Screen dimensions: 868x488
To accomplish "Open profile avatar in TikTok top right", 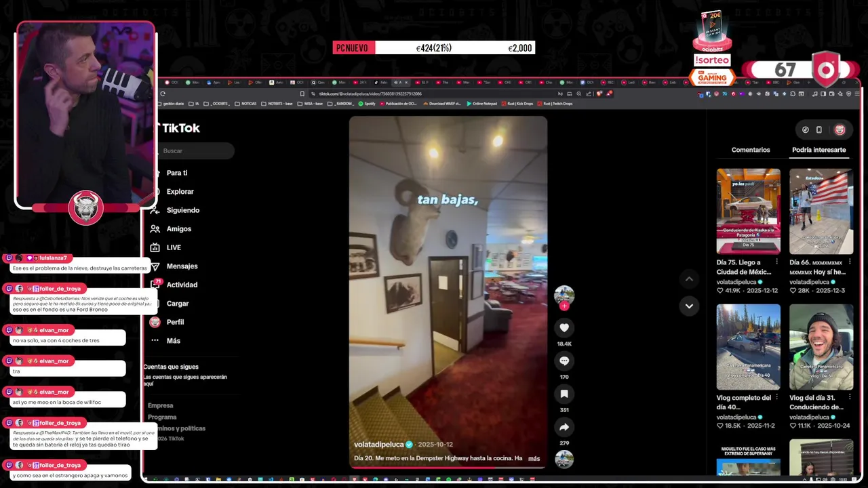I will click(x=840, y=129).
